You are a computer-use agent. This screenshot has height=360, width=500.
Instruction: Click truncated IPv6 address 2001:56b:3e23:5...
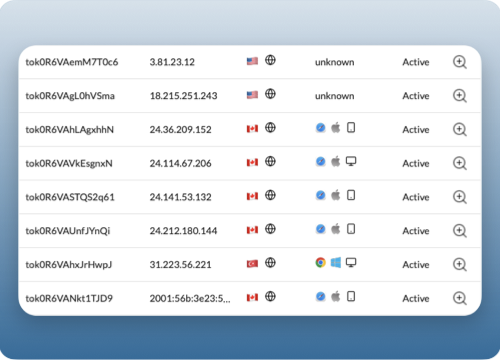click(190, 298)
